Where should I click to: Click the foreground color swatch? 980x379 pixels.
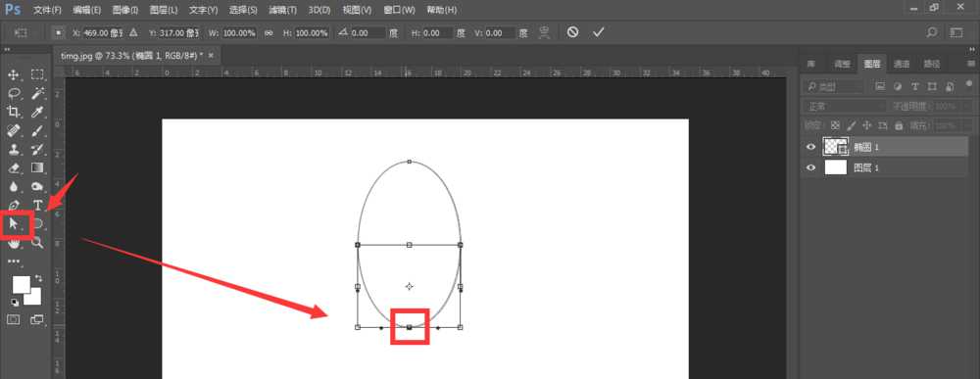(x=22, y=285)
